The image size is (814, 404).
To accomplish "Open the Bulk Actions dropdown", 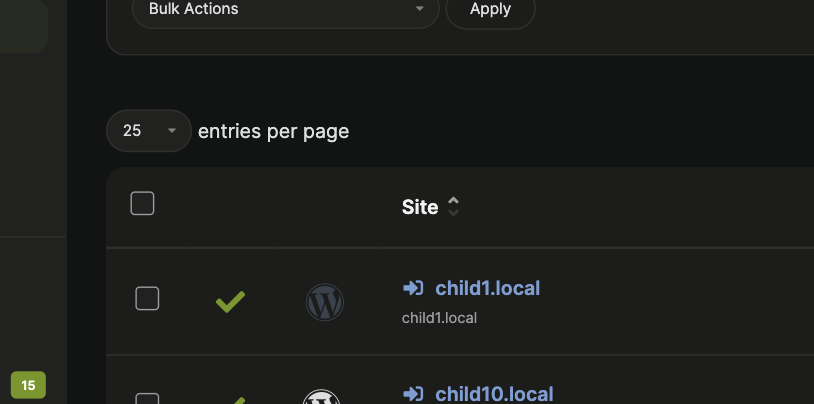I will [x=286, y=9].
